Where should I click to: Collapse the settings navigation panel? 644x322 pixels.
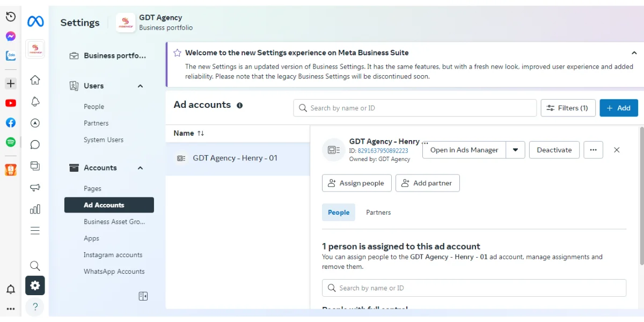[x=143, y=296]
